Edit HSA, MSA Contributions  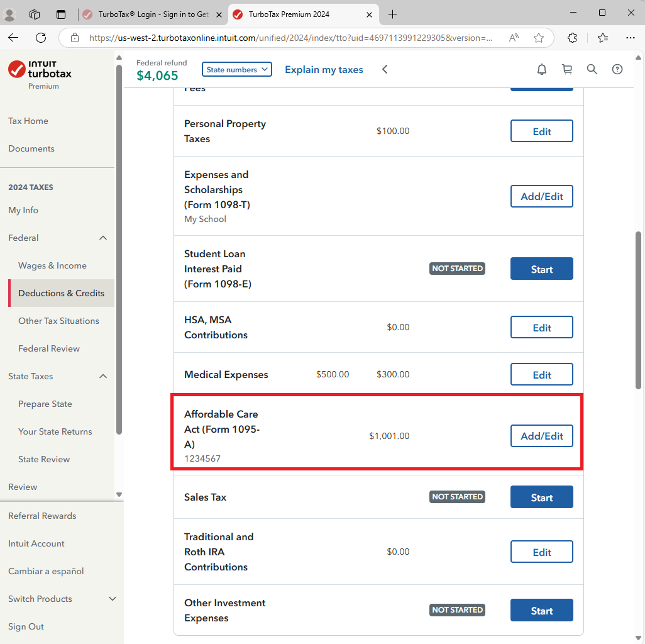point(541,327)
